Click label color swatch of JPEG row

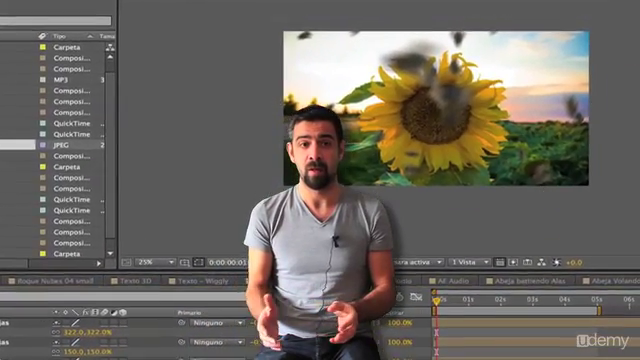[42, 145]
